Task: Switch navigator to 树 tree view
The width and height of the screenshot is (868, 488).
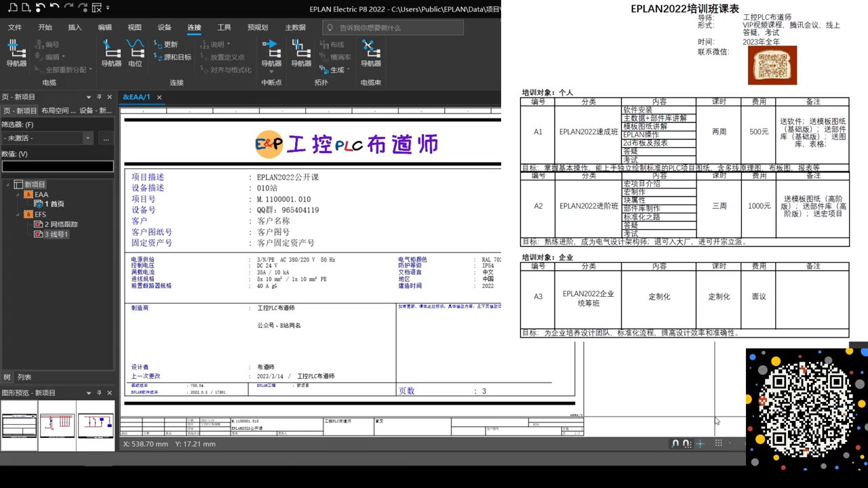Action: [7, 378]
